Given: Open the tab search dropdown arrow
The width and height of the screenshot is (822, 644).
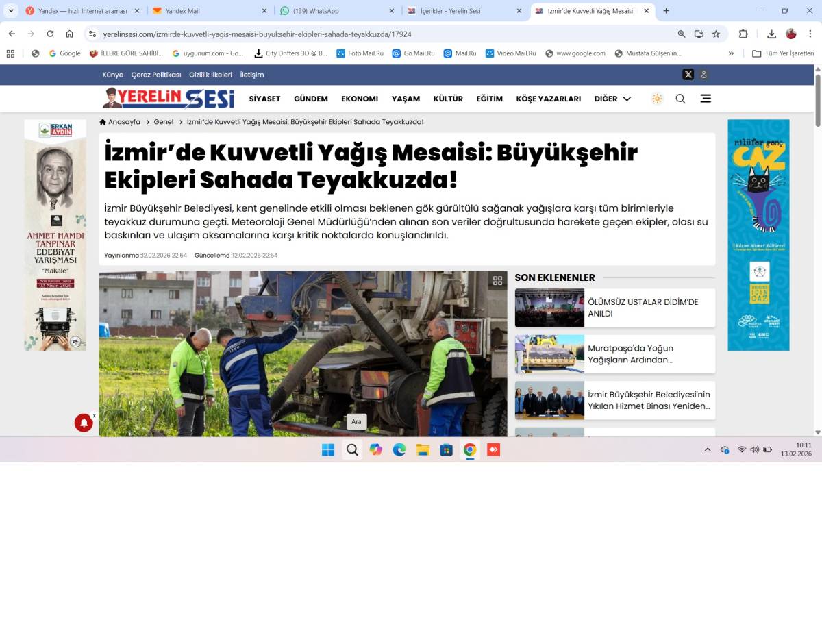Looking at the screenshot, I should (x=11, y=11).
